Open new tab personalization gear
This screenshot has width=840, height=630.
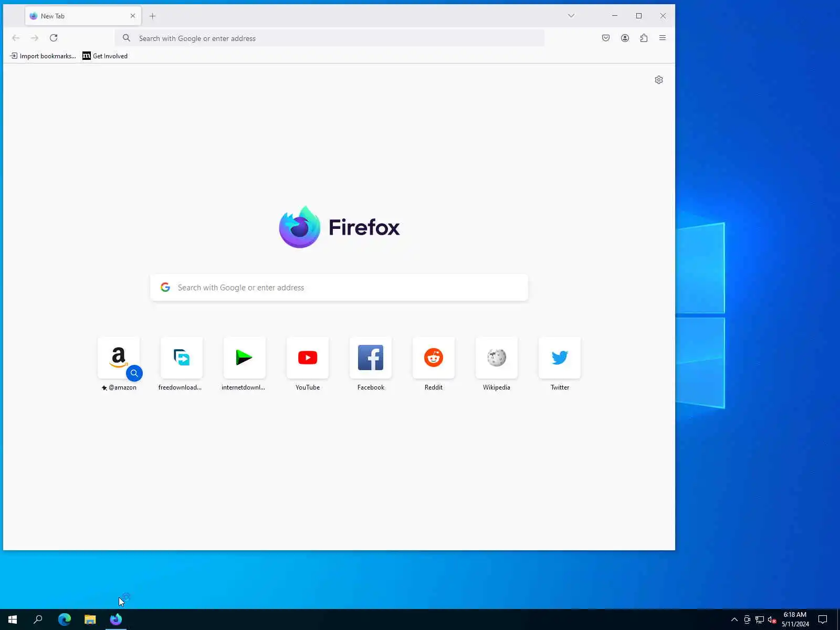(659, 80)
